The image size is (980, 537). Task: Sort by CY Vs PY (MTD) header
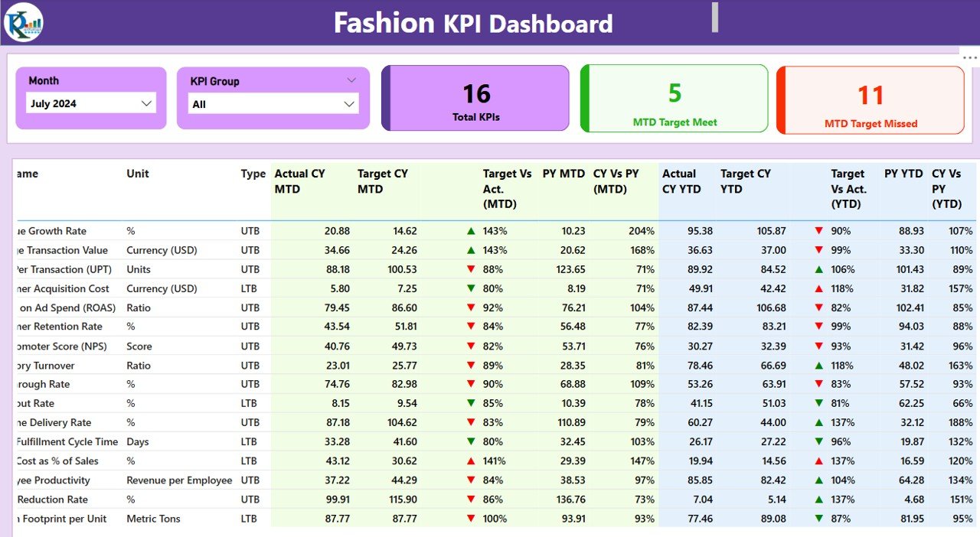point(616,181)
